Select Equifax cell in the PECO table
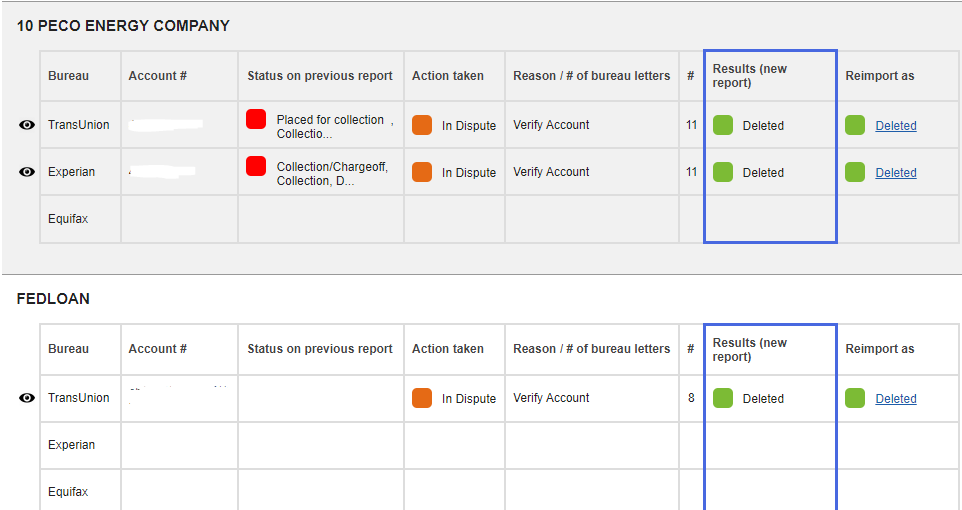 tap(68, 219)
